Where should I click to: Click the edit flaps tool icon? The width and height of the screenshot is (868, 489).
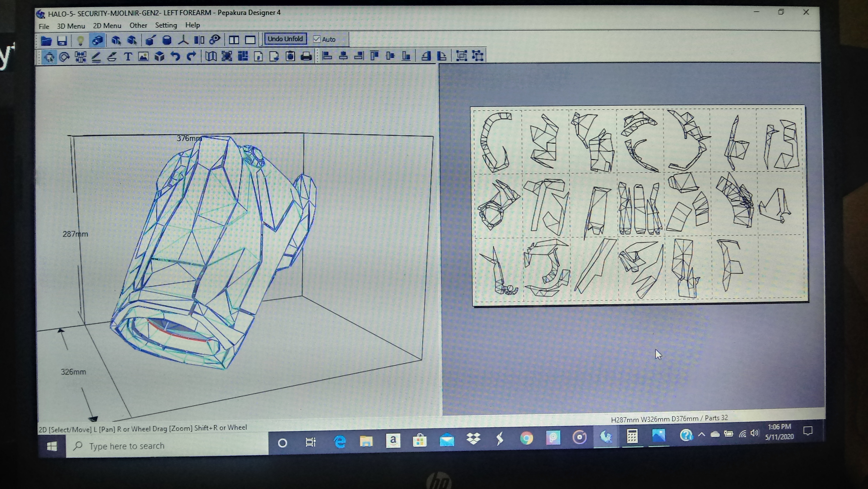point(112,57)
